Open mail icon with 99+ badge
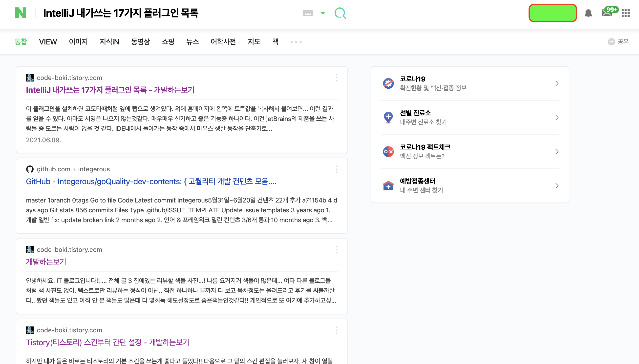This screenshot has width=639, height=364. pyautogui.click(x=607, y=13)
